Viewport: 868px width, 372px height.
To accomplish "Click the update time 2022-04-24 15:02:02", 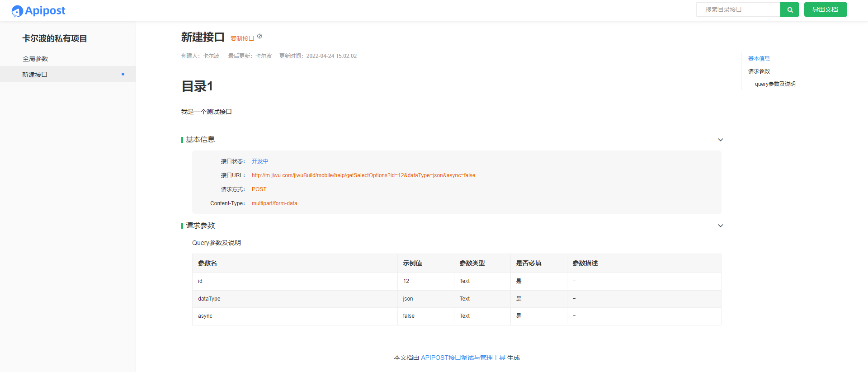I will coord(331,56).
